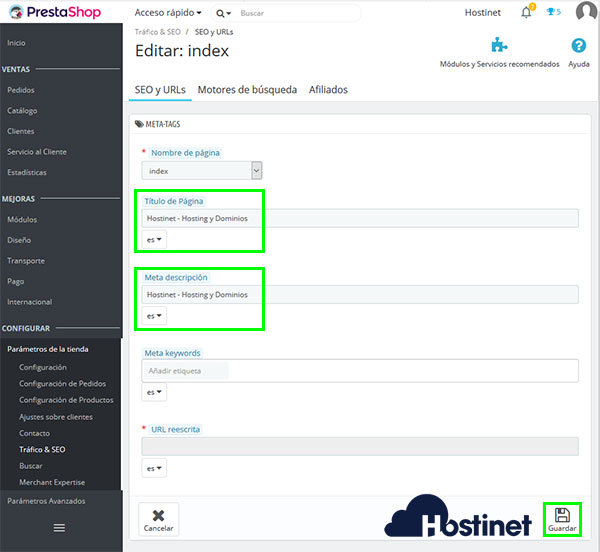Click the Guardar save button
Image resolution: width=600 pixels, height=552 pixels.
(562, 519)
